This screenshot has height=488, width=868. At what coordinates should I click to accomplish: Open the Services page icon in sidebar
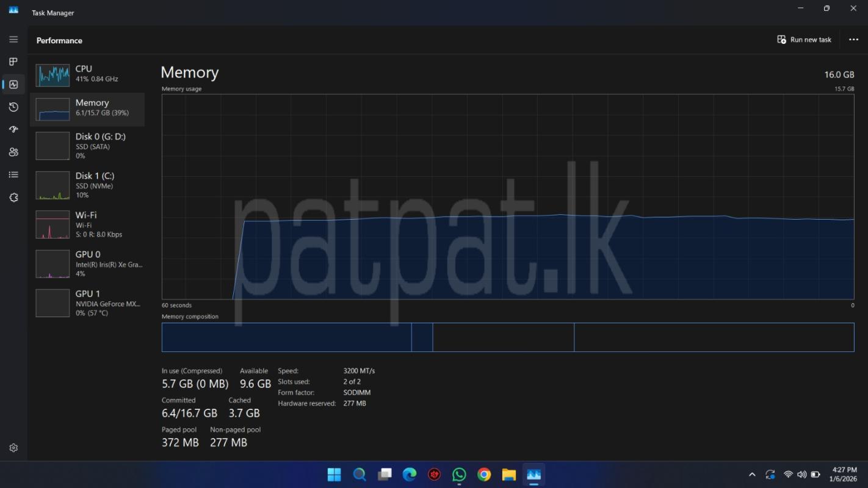click(13, 198)
